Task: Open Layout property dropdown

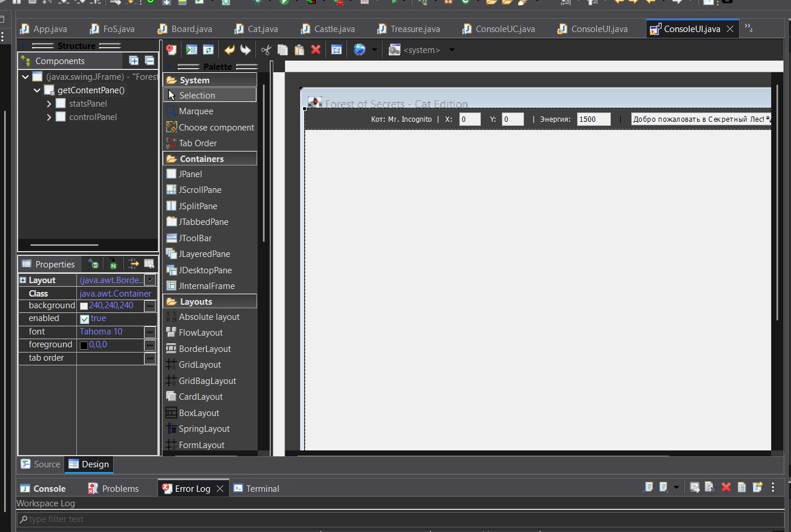Action: [x=150, y=280]
